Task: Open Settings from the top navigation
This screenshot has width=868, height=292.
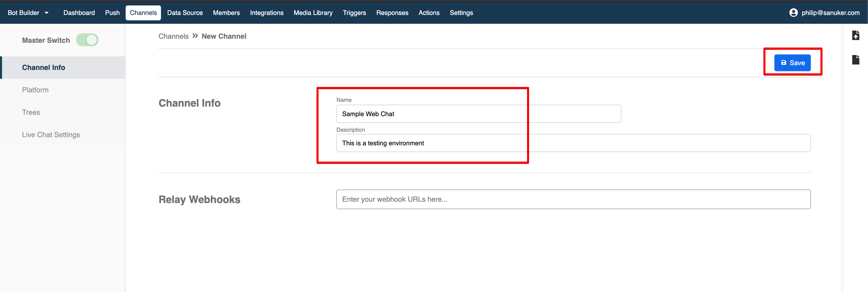Action: click(x=461, y=13)
